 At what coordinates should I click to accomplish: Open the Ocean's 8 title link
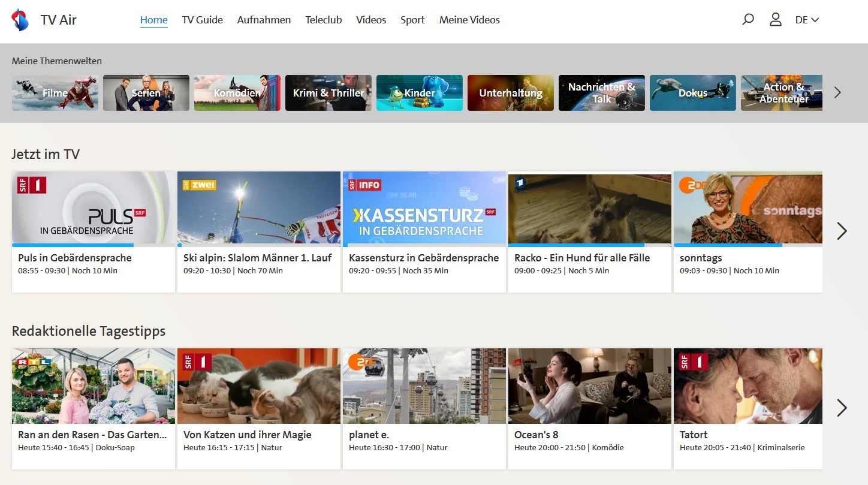pos(536,435)
